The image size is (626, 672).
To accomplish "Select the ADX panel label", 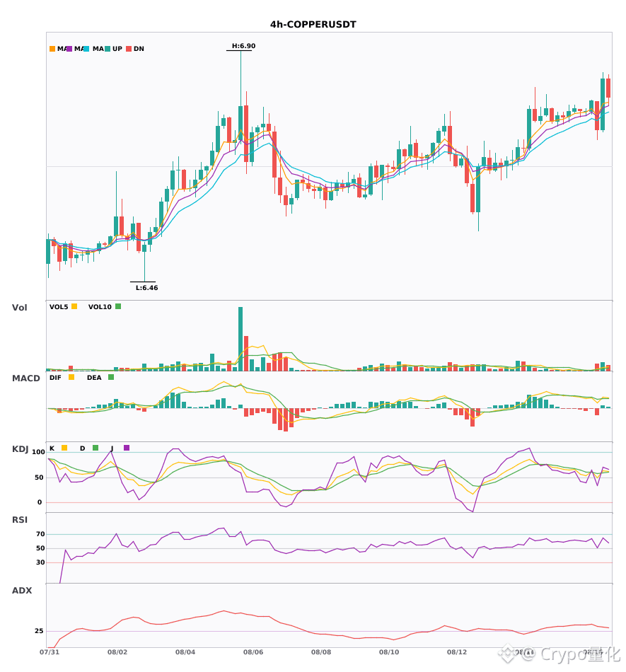I will (x=22, y=591).
